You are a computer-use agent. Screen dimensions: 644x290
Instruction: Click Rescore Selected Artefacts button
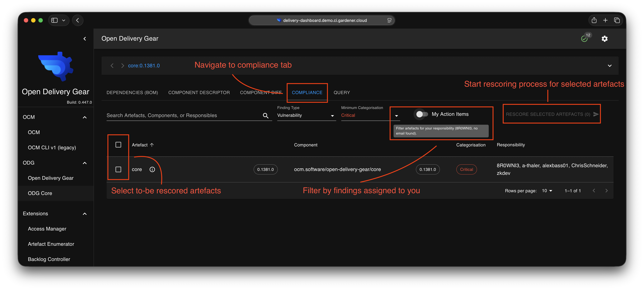552,114
